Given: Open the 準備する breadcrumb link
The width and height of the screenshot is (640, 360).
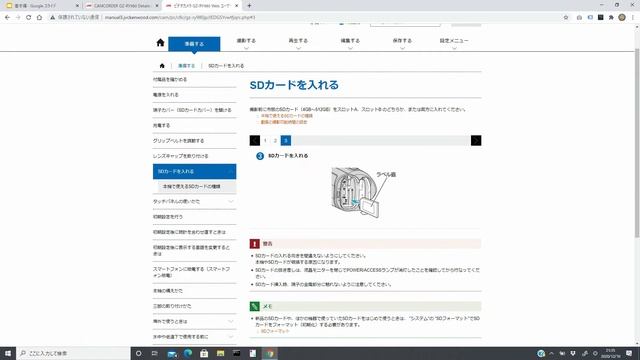Looking at the screenshot, I should pyautogui.click(x=187, y=66).
